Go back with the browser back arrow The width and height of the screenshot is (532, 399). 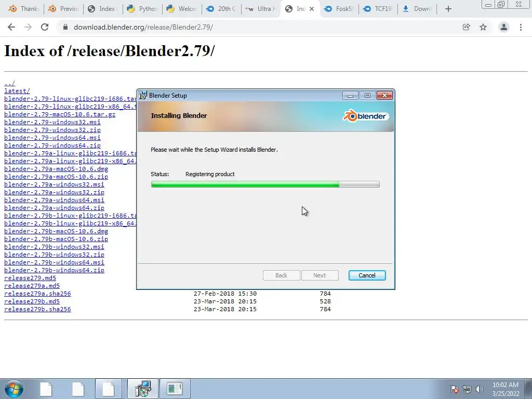tap(11, 27)
